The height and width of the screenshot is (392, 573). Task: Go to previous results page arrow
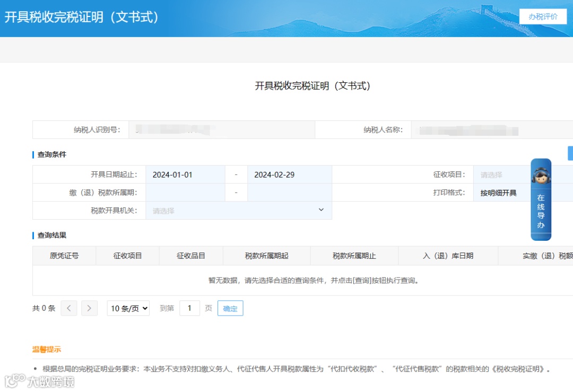(68, 308)
